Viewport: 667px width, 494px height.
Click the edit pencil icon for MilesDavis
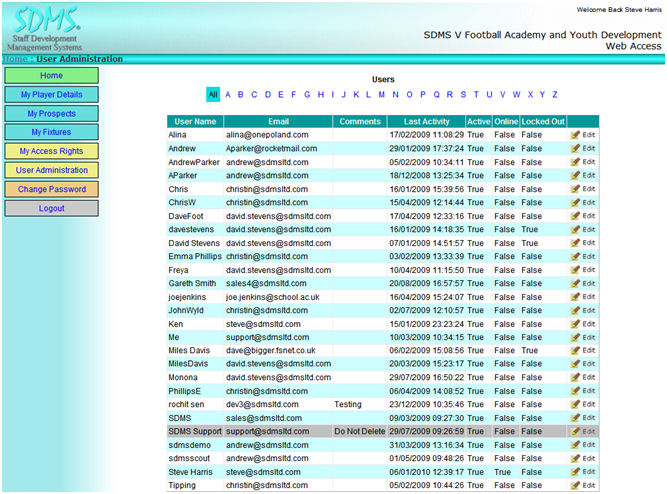click(575, 364)
